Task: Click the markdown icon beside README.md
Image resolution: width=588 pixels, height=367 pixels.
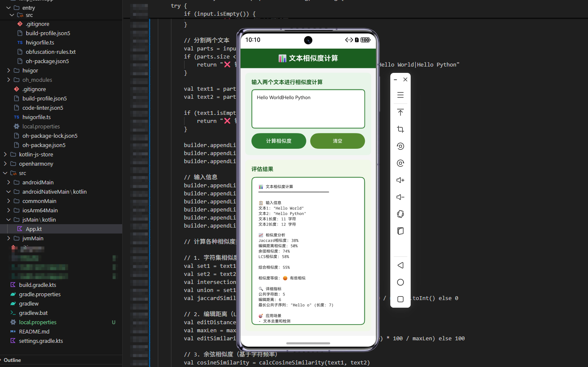Action: tap(13, 331)
